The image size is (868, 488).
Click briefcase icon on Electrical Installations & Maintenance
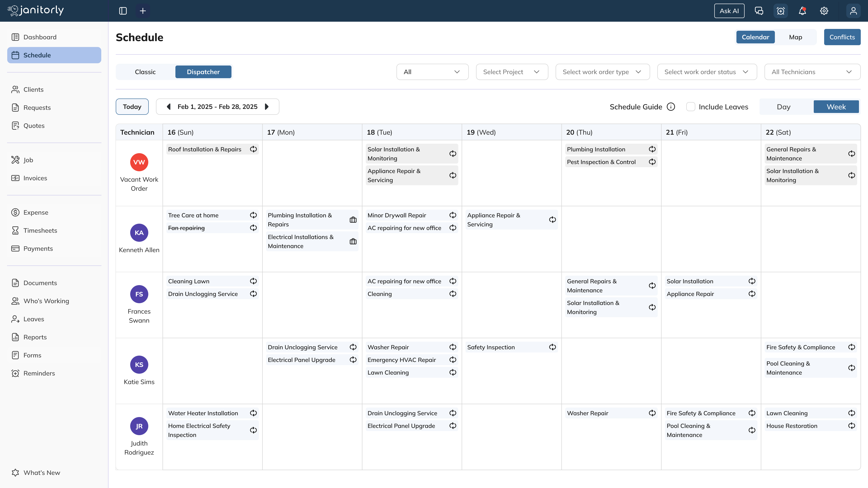pyautogui.click(x=353, y=242)
